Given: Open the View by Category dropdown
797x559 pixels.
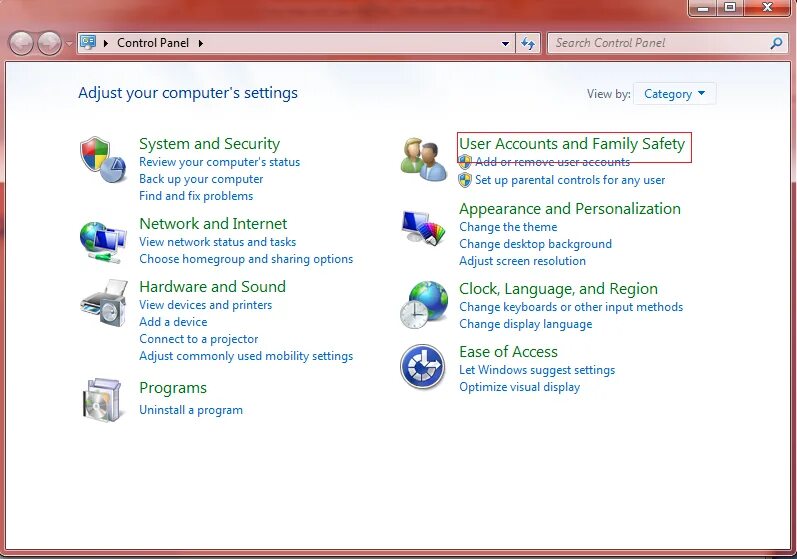Looking at the screenshot, I should pyautogui.click(x=674, y=94).
